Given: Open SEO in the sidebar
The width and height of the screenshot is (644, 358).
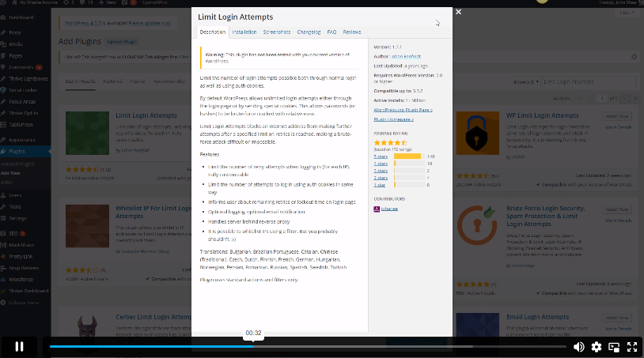Looking at the screenshot, I should tap(13, 234).
